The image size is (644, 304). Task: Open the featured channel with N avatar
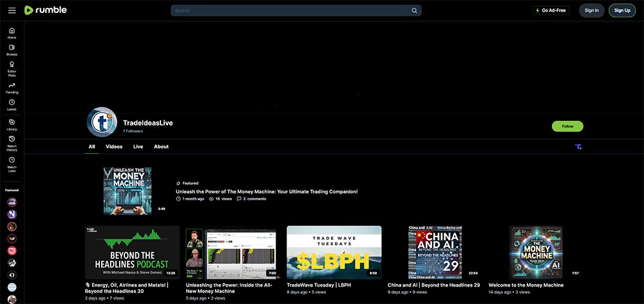12,214
